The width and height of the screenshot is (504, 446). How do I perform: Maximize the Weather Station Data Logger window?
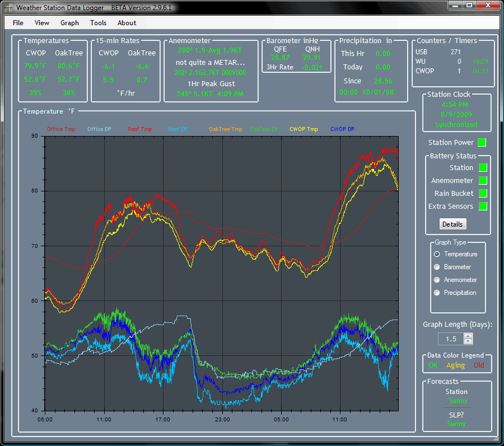pos(469,5)
